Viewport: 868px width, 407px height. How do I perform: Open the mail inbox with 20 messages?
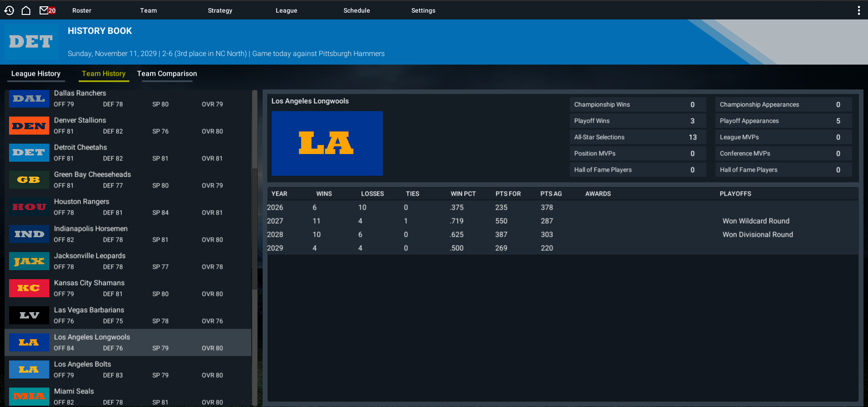(47, 10)
